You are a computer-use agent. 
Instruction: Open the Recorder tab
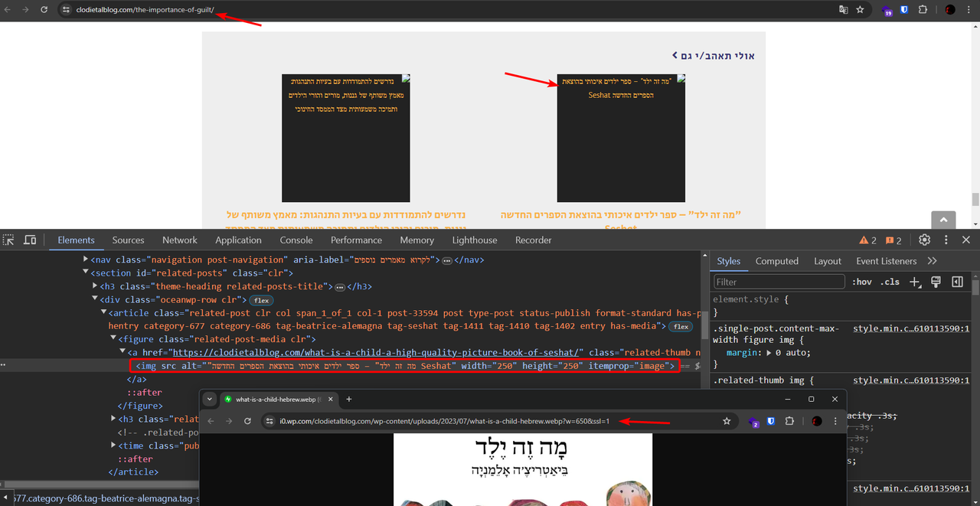coord(534,240)
